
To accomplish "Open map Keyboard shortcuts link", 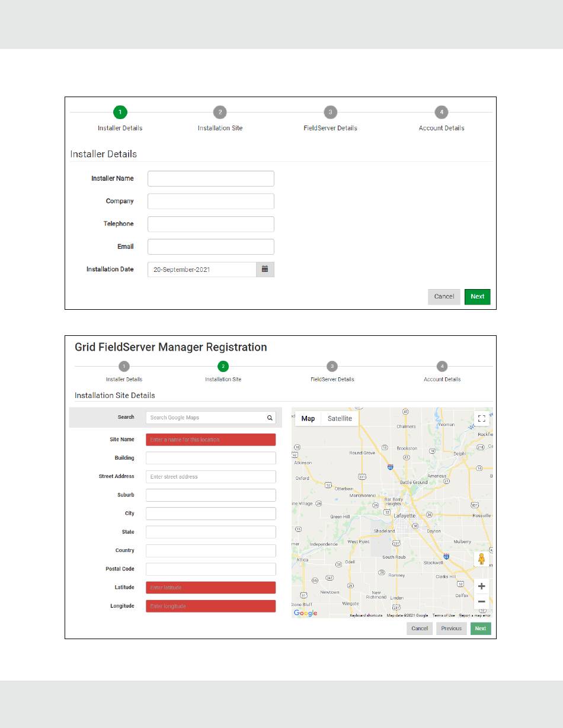I will (x=366, y=615).
